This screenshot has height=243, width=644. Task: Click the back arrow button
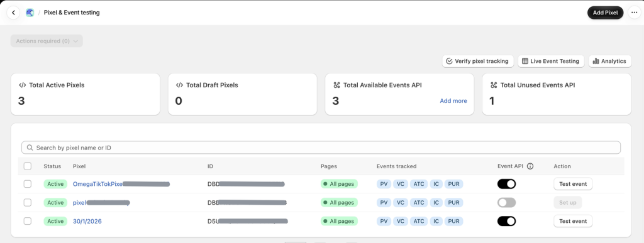13,13
